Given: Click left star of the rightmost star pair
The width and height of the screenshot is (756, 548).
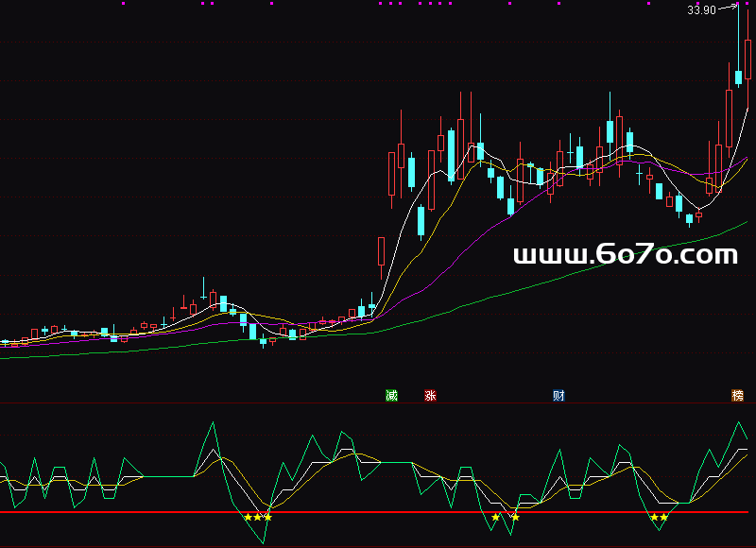Looking at the screenshot, I should point(654,517).
